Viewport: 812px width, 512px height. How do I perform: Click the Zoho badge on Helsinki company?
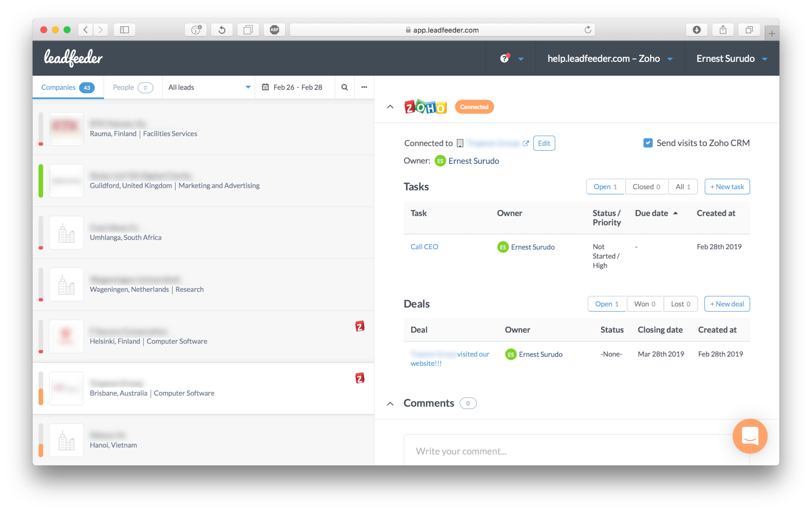point(360,326)
